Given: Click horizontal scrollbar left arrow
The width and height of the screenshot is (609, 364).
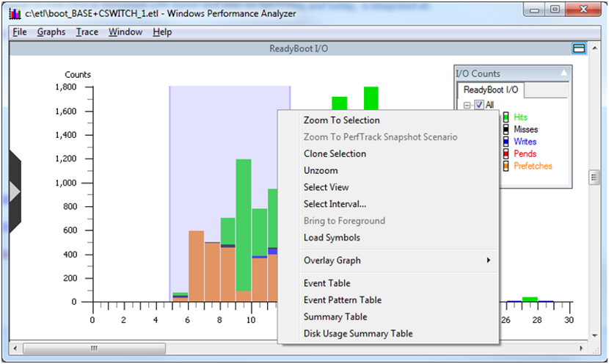Looking at the screenshot, I should [15, 348].
